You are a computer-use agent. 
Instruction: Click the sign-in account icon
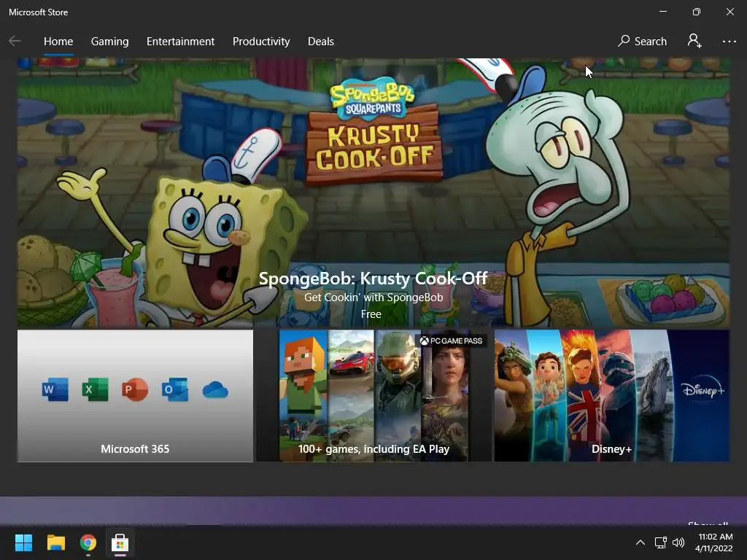click(694, 41)
